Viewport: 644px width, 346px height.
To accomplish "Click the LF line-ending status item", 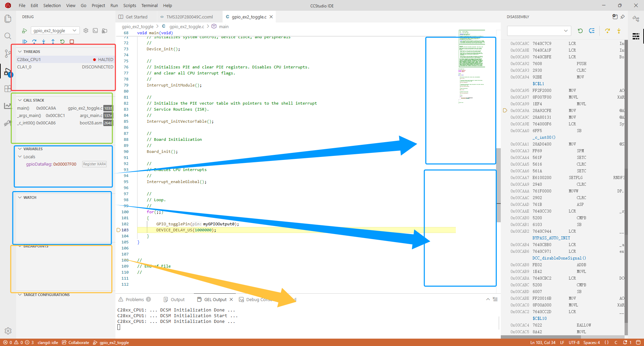I will (562, 342).
